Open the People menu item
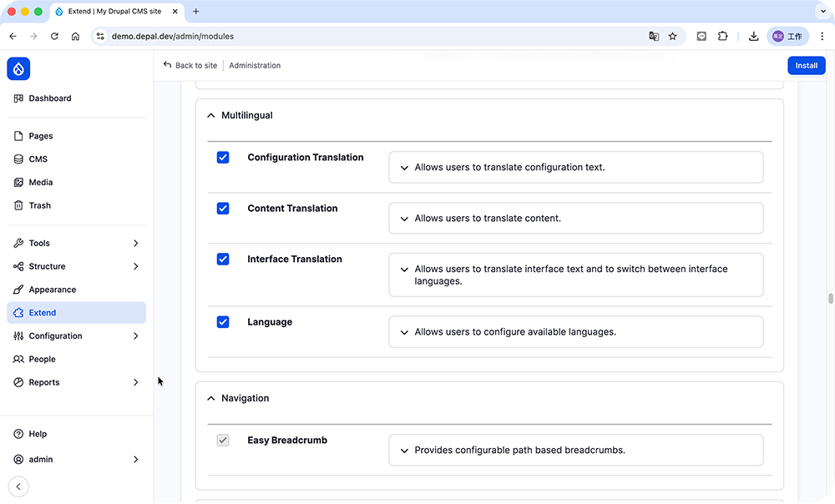835x504 pixels. pos(42,359)
